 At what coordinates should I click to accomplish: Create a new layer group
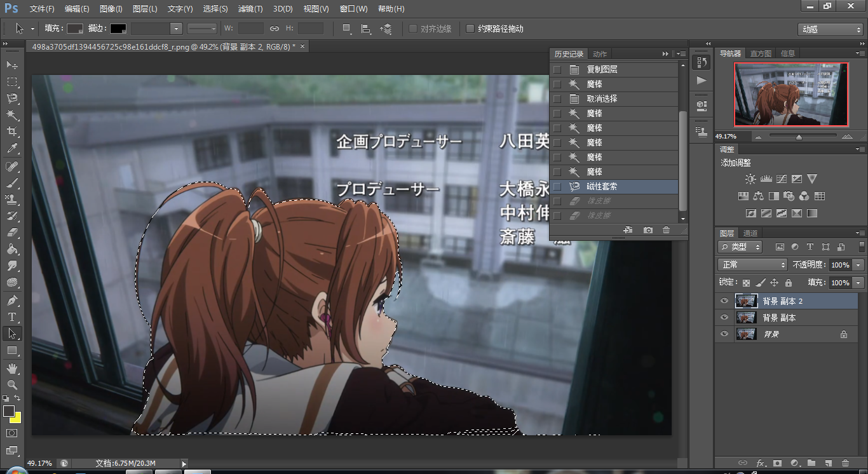click(x=811, y=463)
